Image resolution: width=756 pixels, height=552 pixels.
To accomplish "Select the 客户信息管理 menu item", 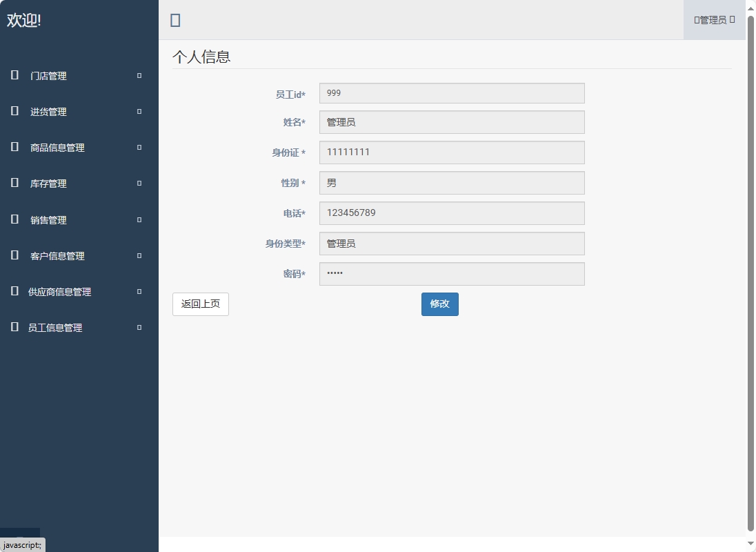I will click(59, 255).
